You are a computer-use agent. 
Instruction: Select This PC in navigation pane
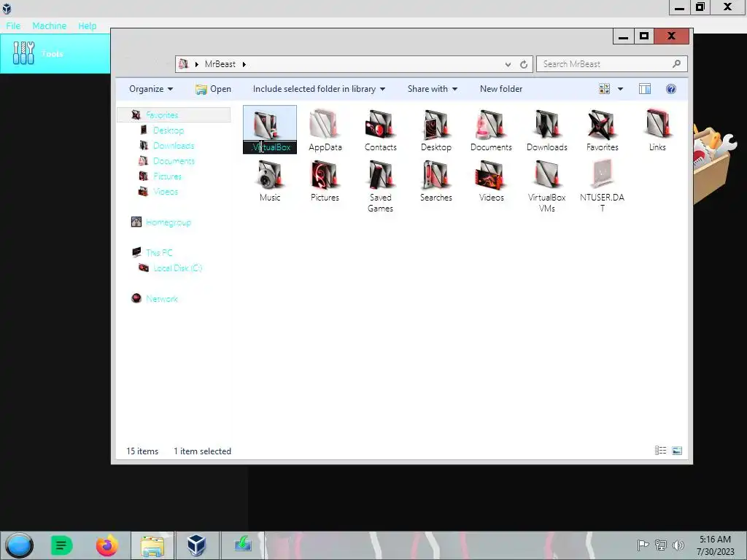(159, 252)
